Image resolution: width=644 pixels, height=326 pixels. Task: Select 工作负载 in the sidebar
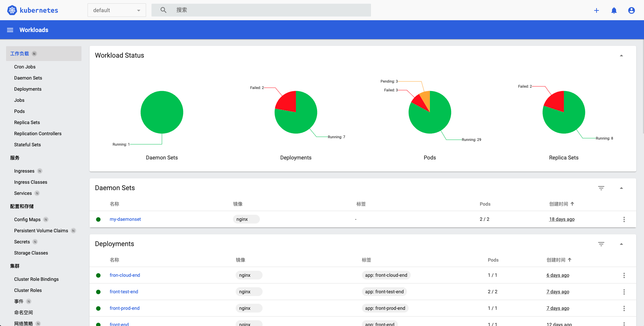(x=44, y=54)
